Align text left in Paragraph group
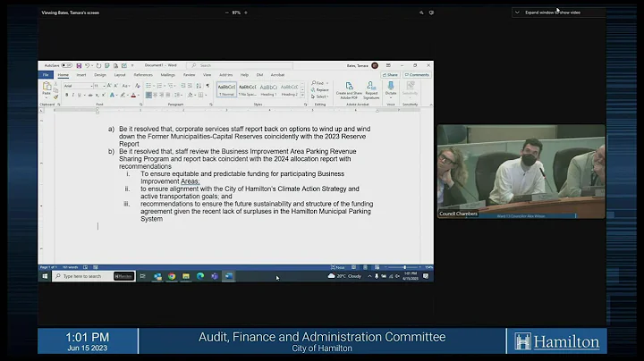Viewport: 644px width, 361px height. point(148,96)
